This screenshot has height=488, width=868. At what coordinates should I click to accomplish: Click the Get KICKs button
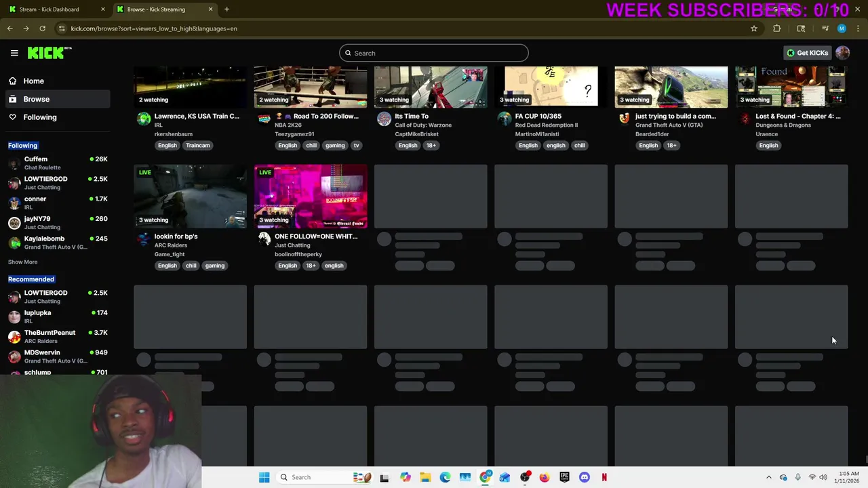[x=807, y=53]
